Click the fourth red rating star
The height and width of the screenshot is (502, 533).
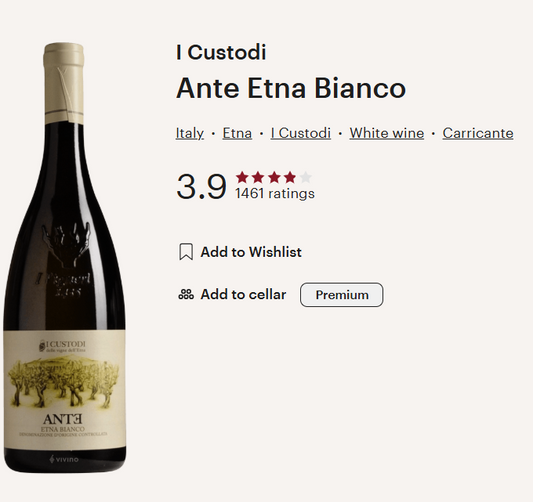[290, 177]
